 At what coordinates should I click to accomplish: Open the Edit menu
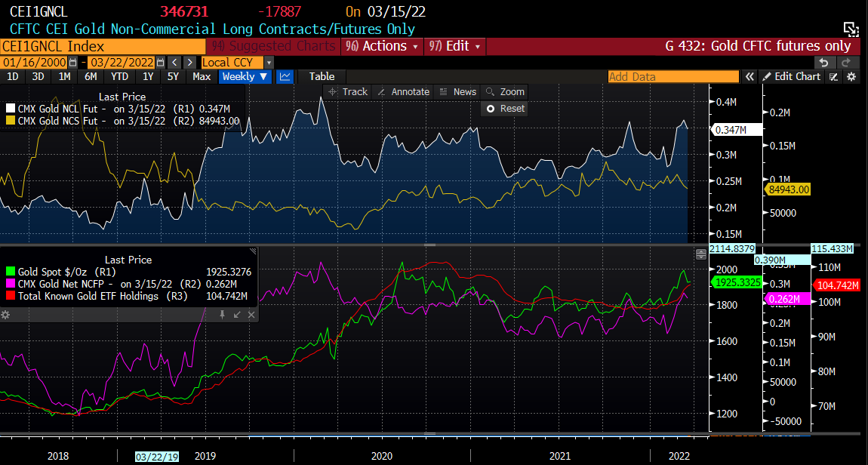[455, 46]
